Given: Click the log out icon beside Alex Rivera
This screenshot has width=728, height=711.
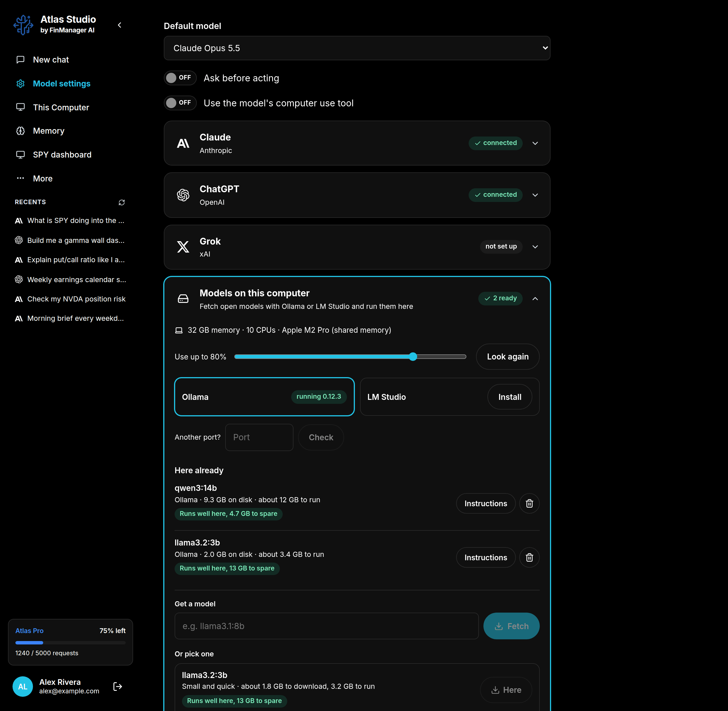Looking at the screenshot, I should [x=118, y=686].
